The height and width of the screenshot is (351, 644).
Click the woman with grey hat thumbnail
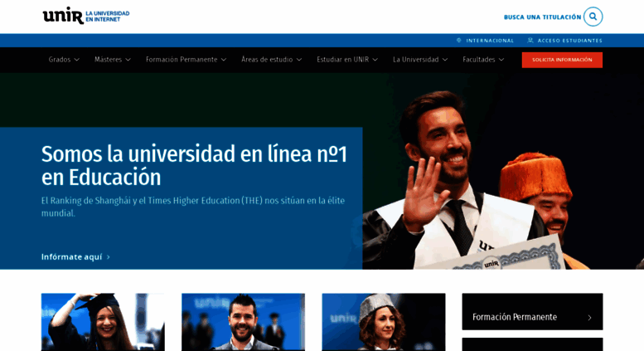[x=384, y=322]
